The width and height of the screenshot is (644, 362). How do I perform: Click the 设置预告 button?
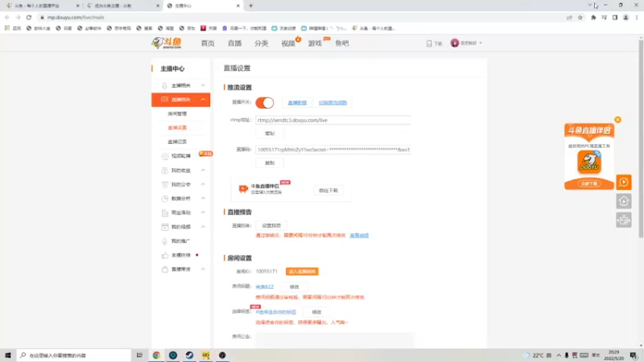pyautogui.click(x=271, y=225)
